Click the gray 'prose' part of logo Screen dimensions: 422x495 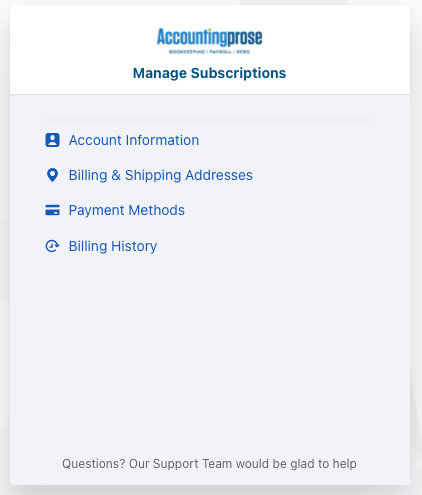coord(245,38)
